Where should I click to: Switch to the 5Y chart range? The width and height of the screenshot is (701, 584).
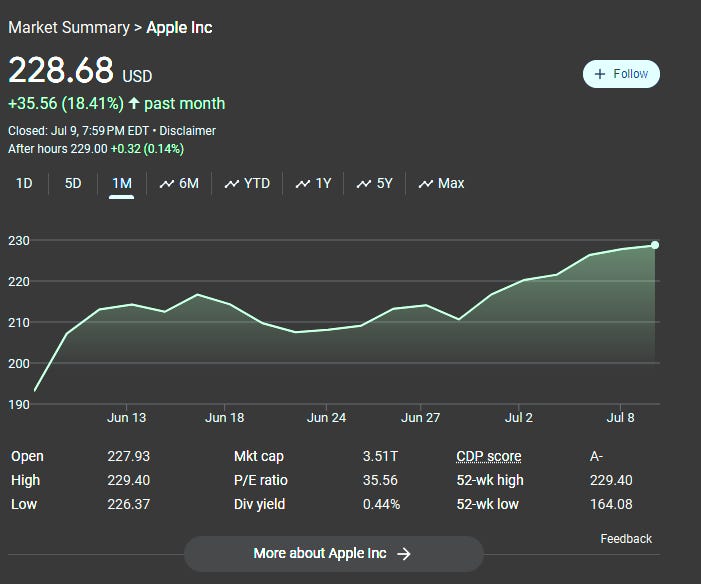pos(375,183)
